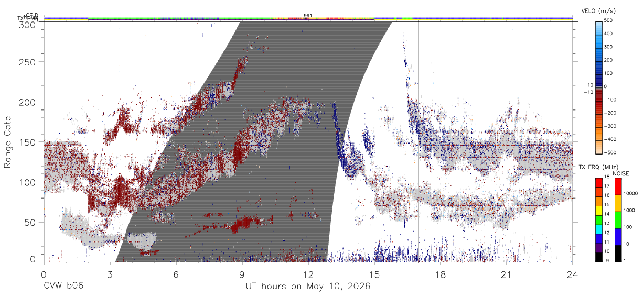This screenshot has height=297, width=644.
Task: Click the y-axis tick label 50
Action: click(30, 222)
